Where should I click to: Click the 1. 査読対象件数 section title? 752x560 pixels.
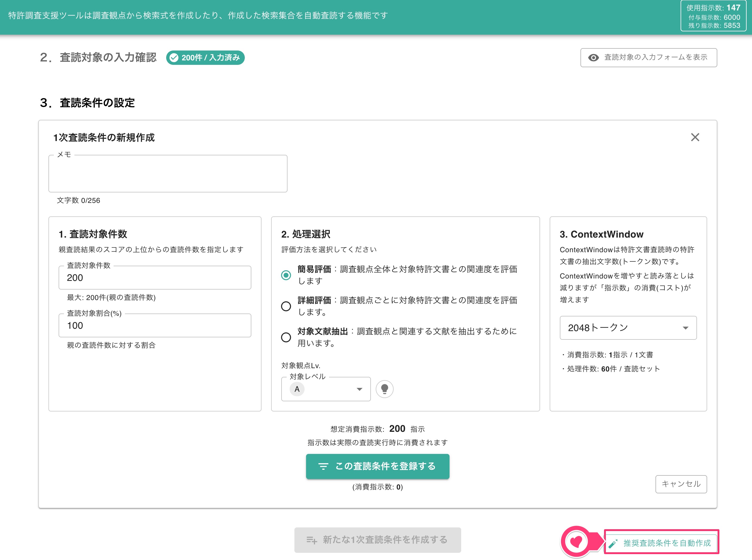(93, 234)
